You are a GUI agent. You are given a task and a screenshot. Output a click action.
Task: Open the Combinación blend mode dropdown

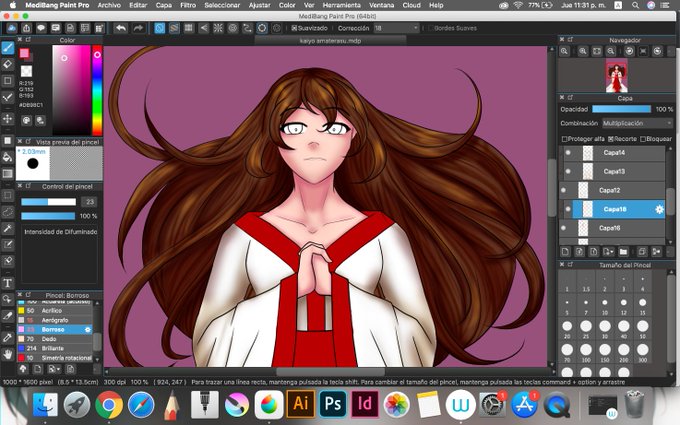[637, 124]
